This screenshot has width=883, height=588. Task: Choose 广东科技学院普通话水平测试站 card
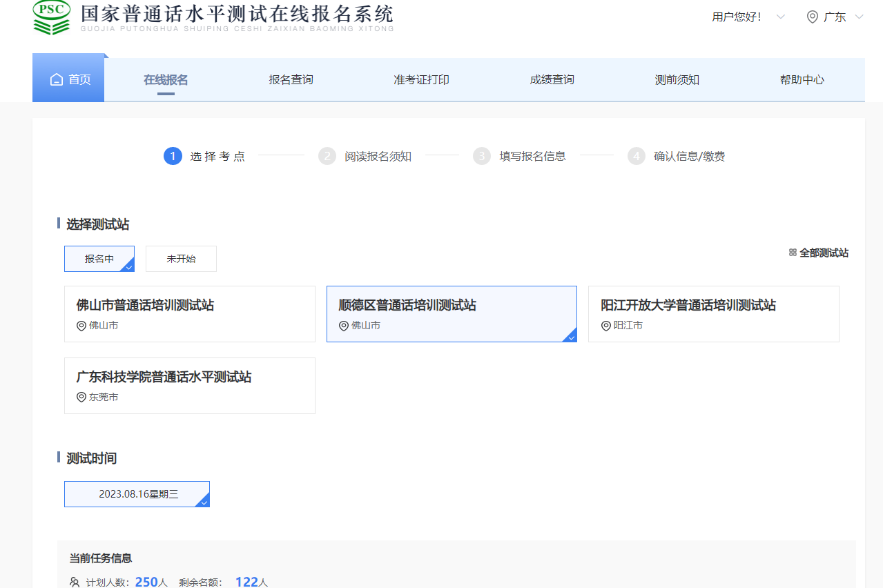click(x=189, y=385)
